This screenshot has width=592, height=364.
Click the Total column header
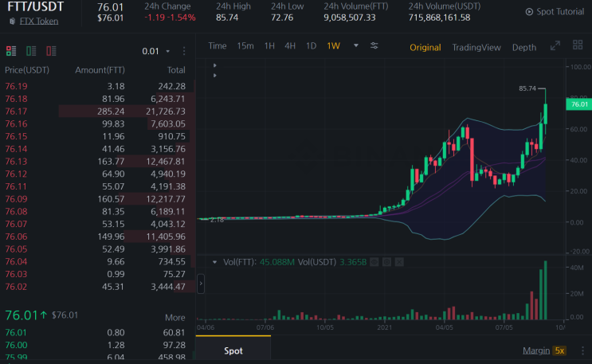coord(176,70)
